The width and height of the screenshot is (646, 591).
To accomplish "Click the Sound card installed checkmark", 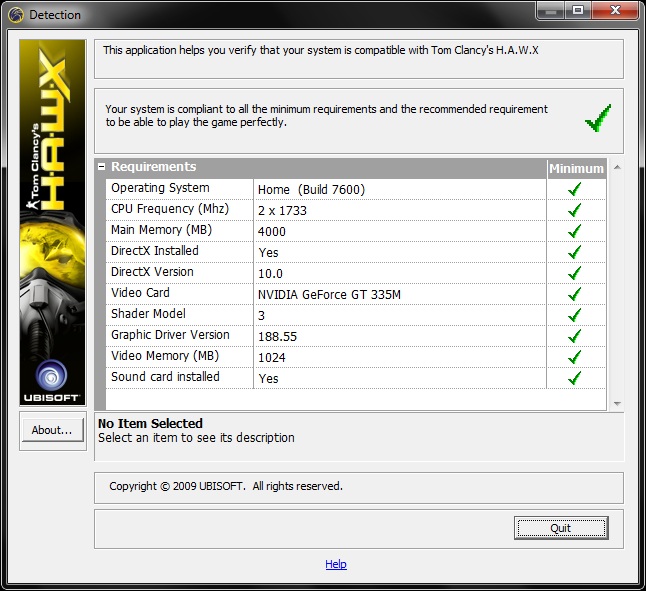I will [x=574, y=378].
